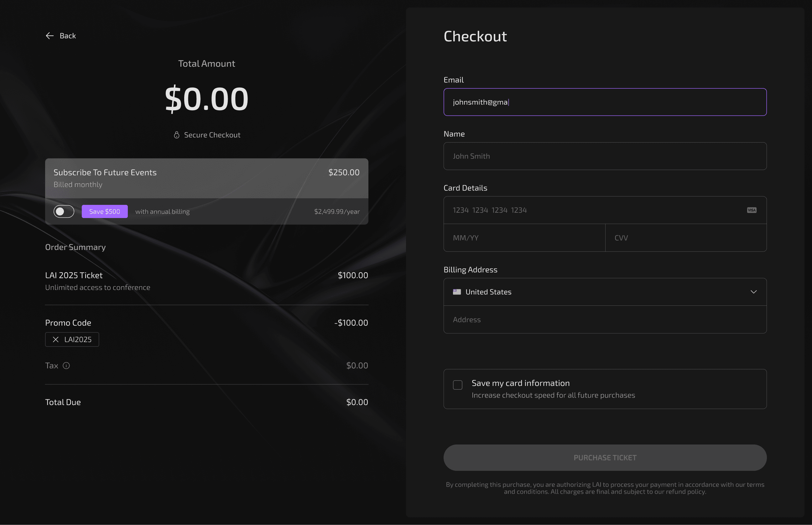812x525 pixels.
Task: Click the Address input field
Action: click(605, 320)
